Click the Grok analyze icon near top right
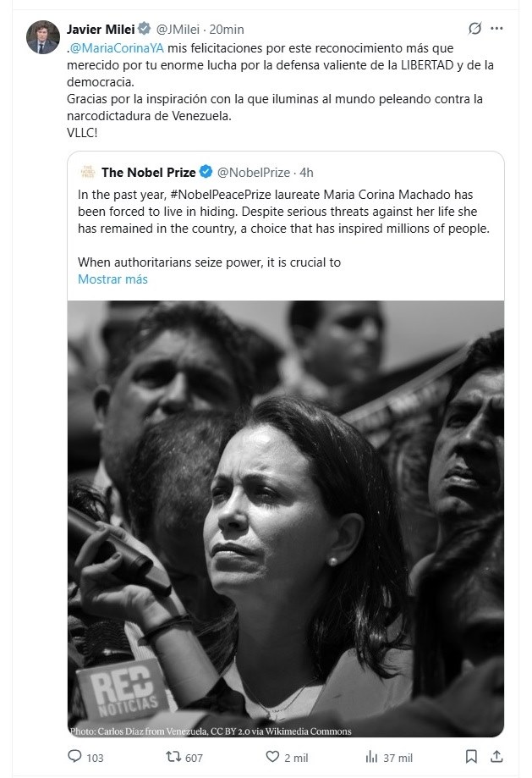This screenshot has width=532, height=778. click(x=475, y=28)
